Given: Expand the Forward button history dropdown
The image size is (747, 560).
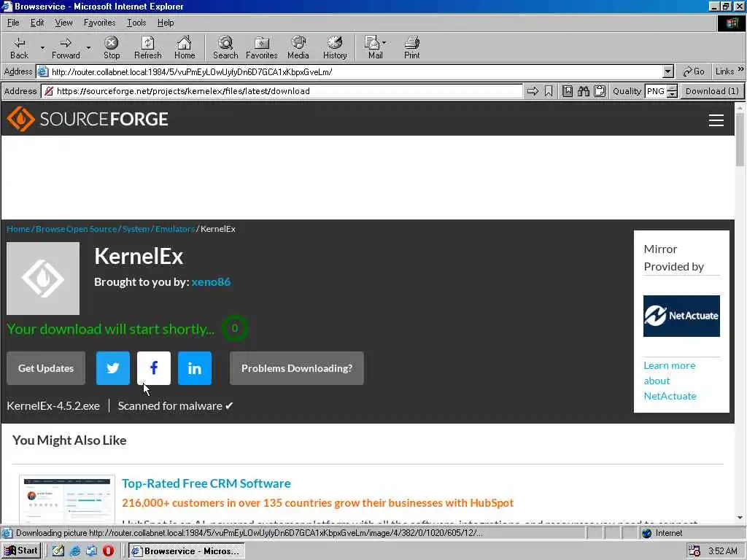Looking at the screenshot, I should (x=88, y=48).
